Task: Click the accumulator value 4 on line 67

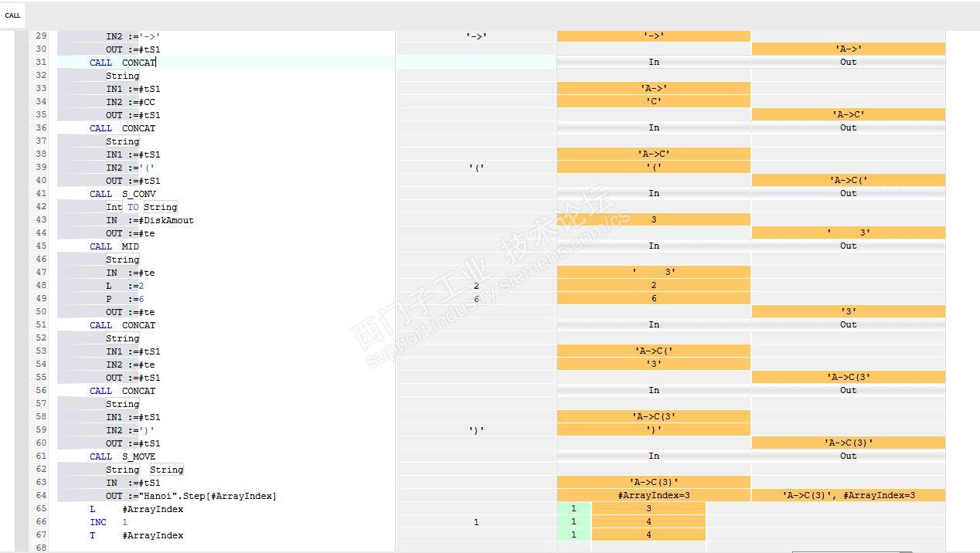Action: [x=648, y=534]
